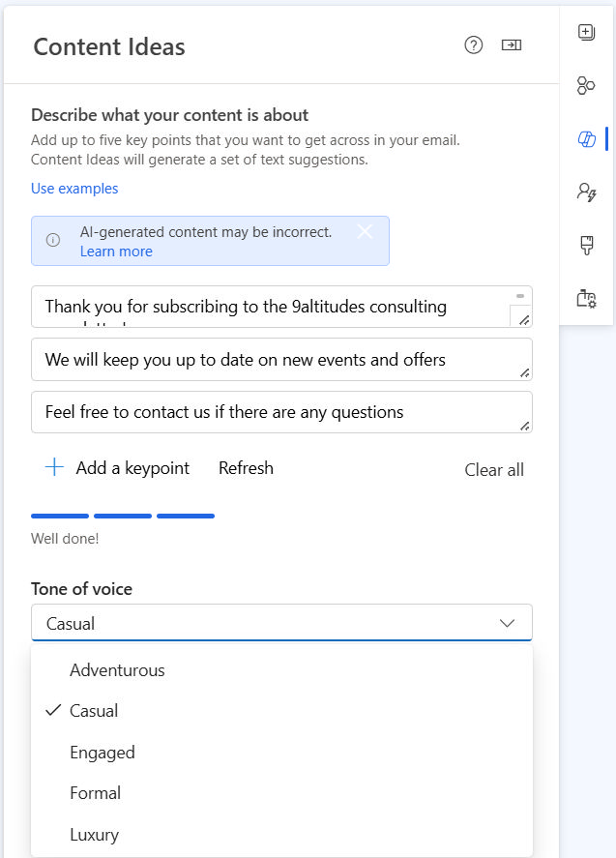Open the paintbrush theme sidebar icon
Image resolution: width=616 pixels, height=858 pixels.
(x=586, y=246)
